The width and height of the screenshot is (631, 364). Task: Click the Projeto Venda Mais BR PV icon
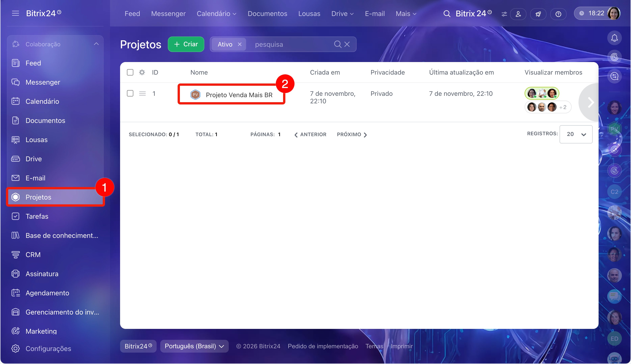[x=195, y=95]
